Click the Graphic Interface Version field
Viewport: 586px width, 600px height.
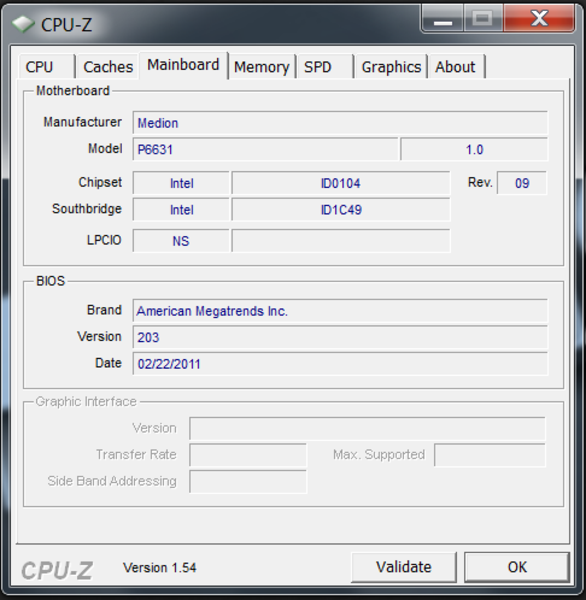(367, 429)
